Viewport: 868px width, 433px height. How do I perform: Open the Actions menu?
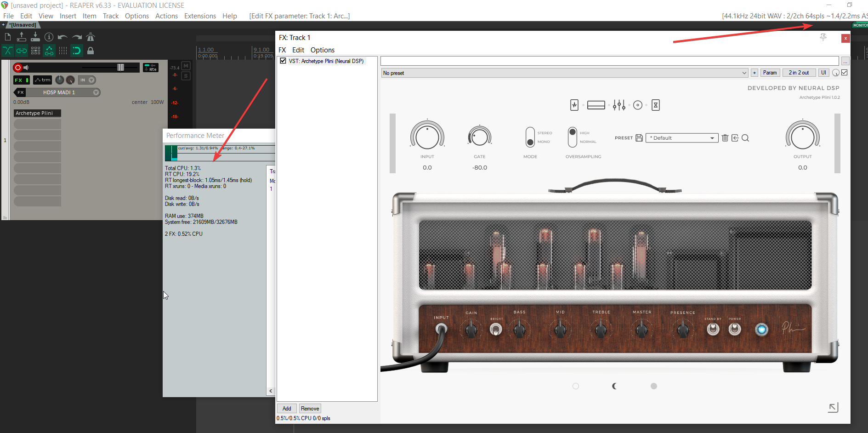click(x=166, y=16)
